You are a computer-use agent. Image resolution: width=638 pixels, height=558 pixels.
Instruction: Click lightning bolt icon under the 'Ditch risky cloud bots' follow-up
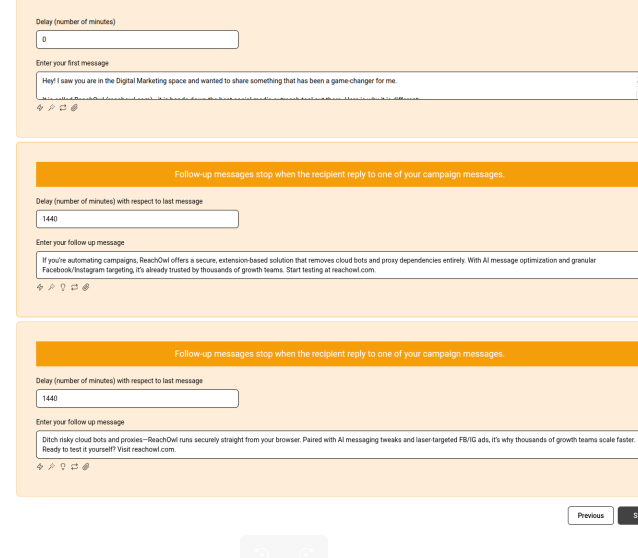(x=40, y=467)
